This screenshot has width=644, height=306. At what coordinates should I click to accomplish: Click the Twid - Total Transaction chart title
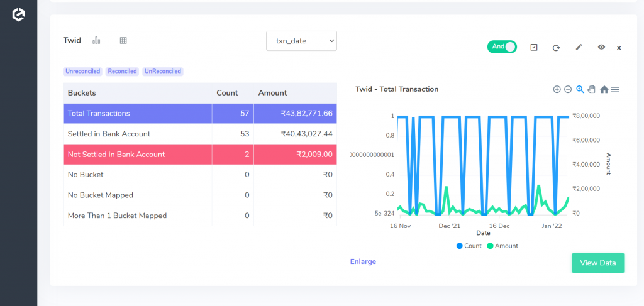point(397,89)
